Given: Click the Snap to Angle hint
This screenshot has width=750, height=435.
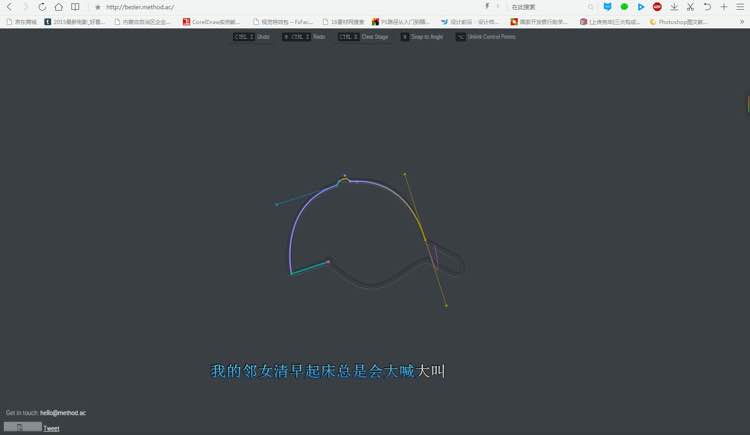Looking at the screenshot, I should click(x=422, y=36).
